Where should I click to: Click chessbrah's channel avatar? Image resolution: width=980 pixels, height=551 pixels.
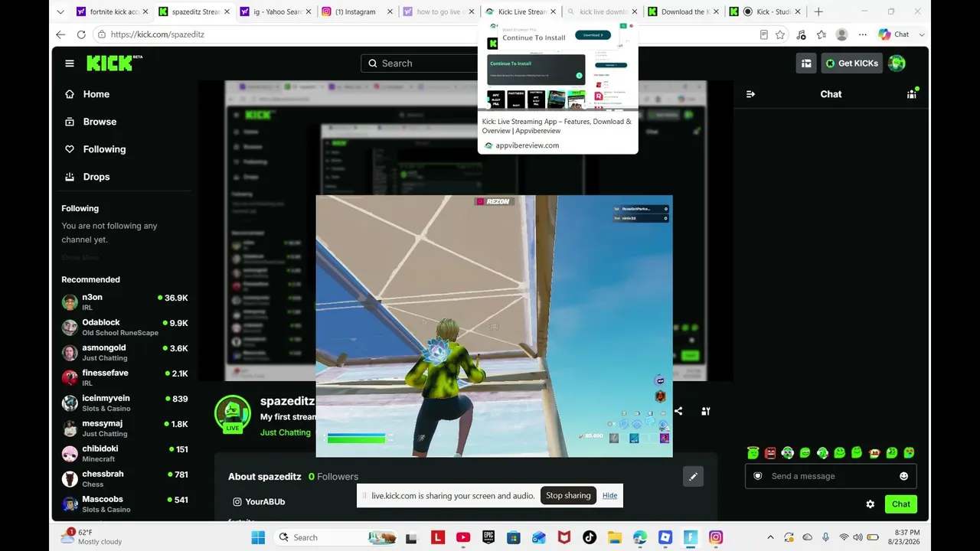pyautogui.click(x=70, y=479)
